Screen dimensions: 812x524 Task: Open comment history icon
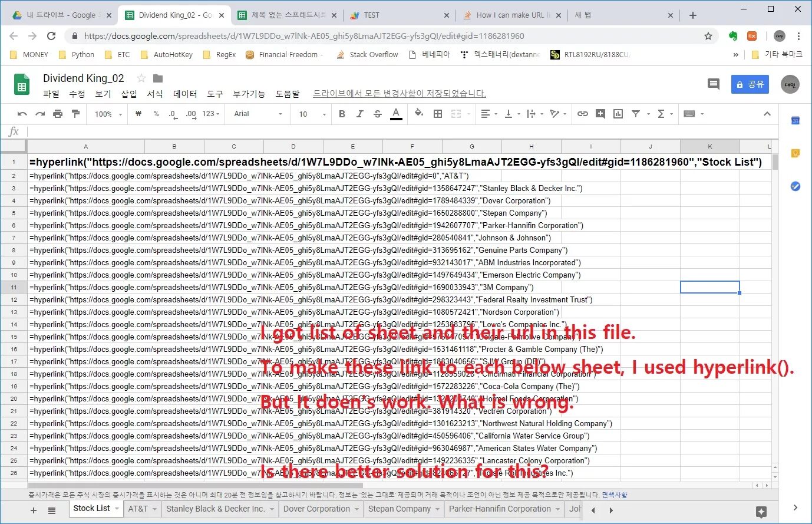point(713,84)
